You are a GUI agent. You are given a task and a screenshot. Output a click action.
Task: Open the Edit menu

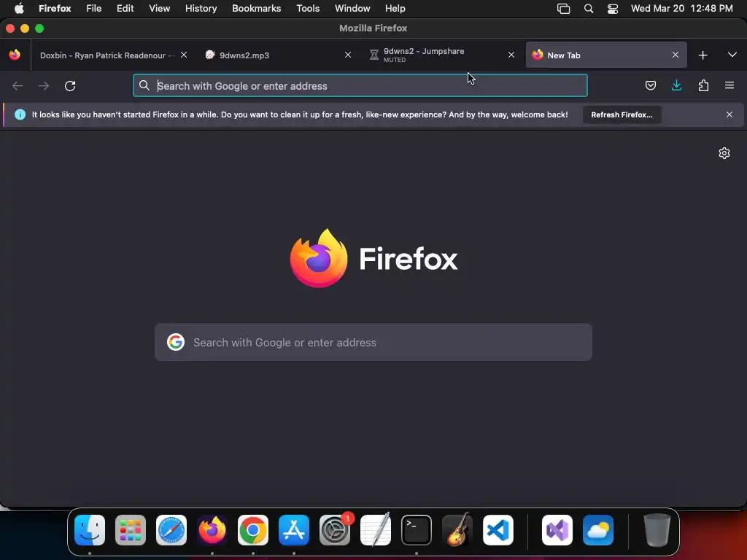tap(125, 8)
